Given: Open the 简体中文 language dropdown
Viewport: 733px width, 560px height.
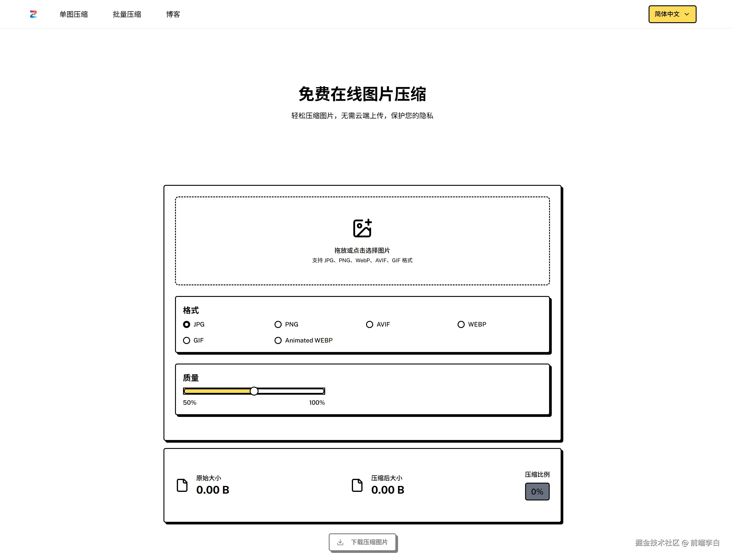Looking at the screenshot, I should (x=672, y=14).
